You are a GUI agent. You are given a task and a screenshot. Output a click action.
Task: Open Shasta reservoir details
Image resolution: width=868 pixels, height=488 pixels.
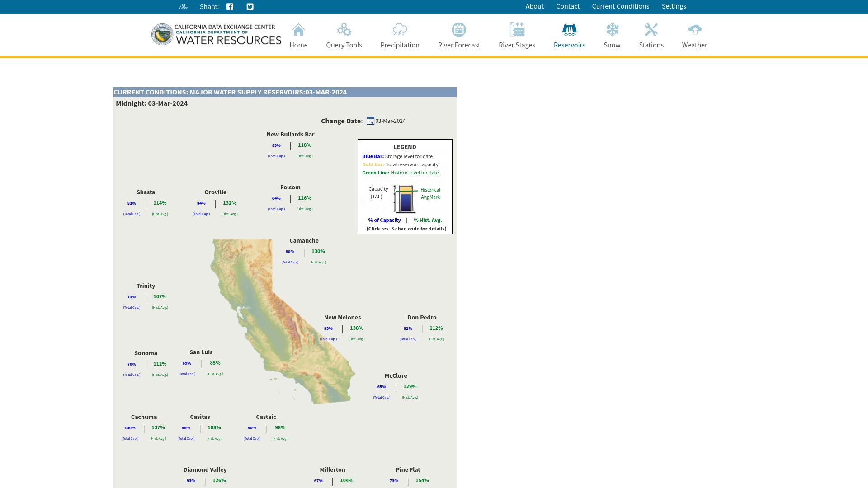point(146,192)
